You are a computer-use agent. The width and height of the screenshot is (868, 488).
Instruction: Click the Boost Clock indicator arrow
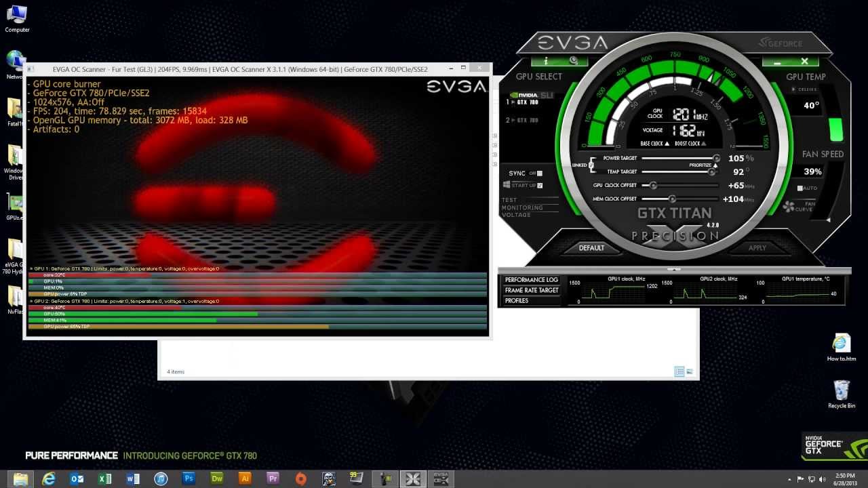(x=703, y=144)
